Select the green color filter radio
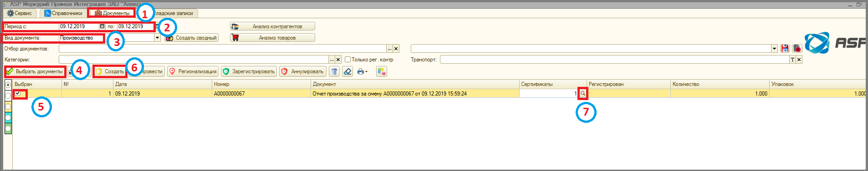 click(x=8, y=128)
